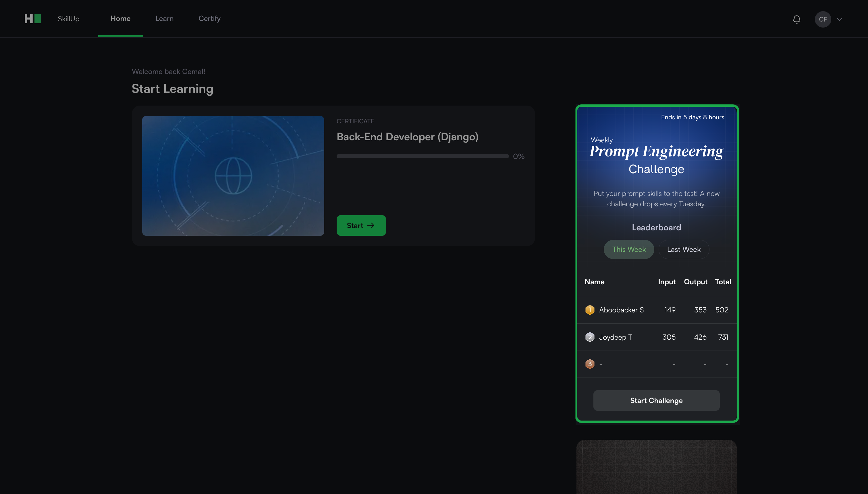Open the notifications bell

tap(796, 19)
